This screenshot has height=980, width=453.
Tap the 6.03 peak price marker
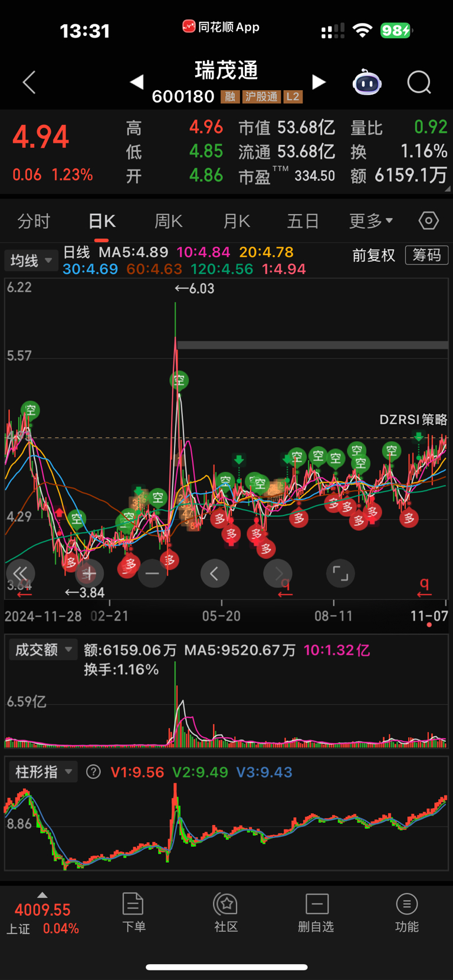[x=195, y=288]
